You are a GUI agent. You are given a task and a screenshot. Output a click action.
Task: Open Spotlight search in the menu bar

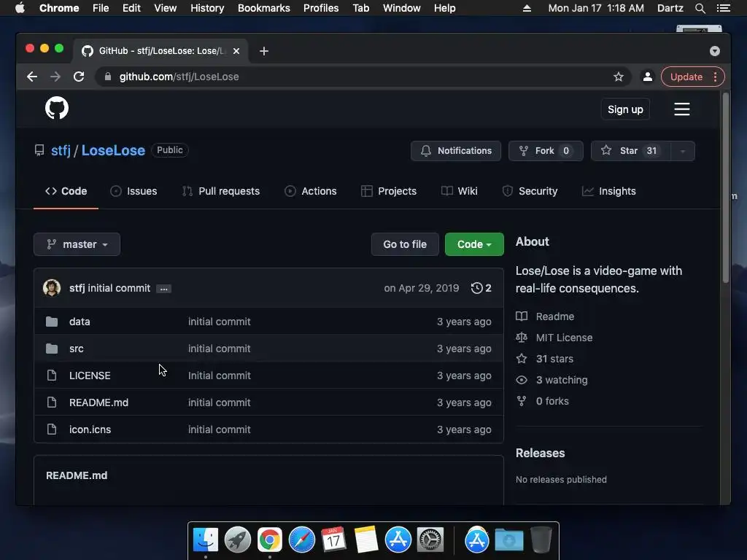tap(700, 8)
